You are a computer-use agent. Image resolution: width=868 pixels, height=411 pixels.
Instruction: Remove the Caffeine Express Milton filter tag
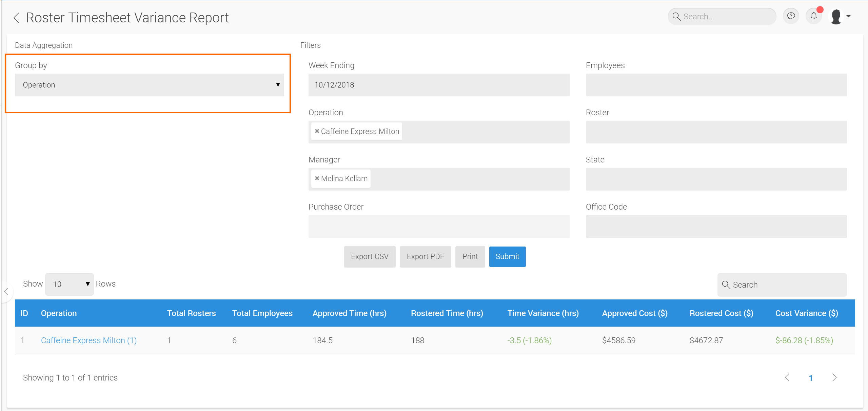(317, 131)
